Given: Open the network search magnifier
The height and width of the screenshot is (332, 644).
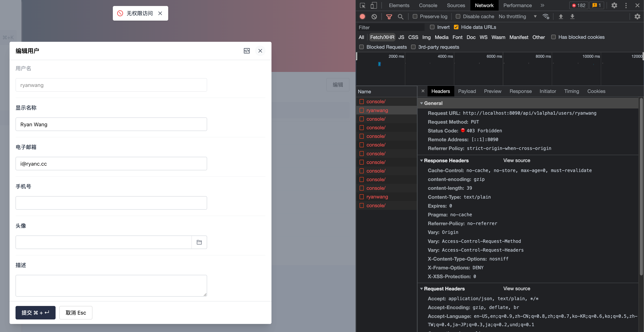Looking at the screenshot, I should (x=401, y=16).
